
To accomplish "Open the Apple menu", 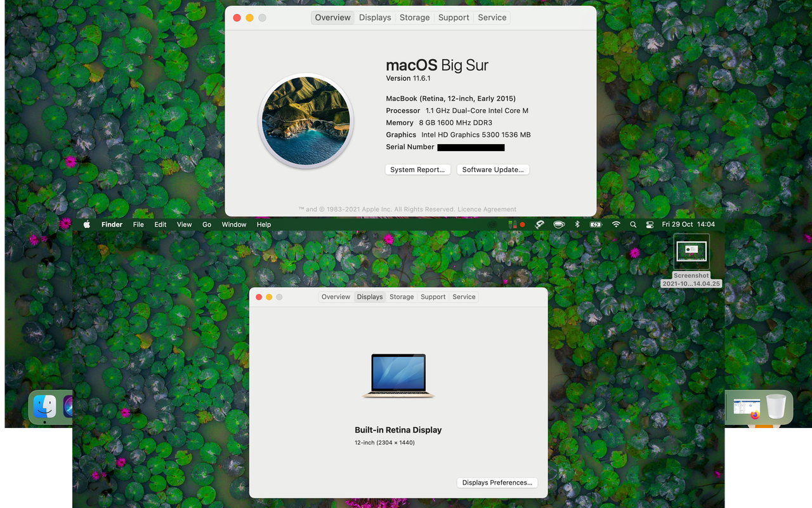I will point(87,224).
